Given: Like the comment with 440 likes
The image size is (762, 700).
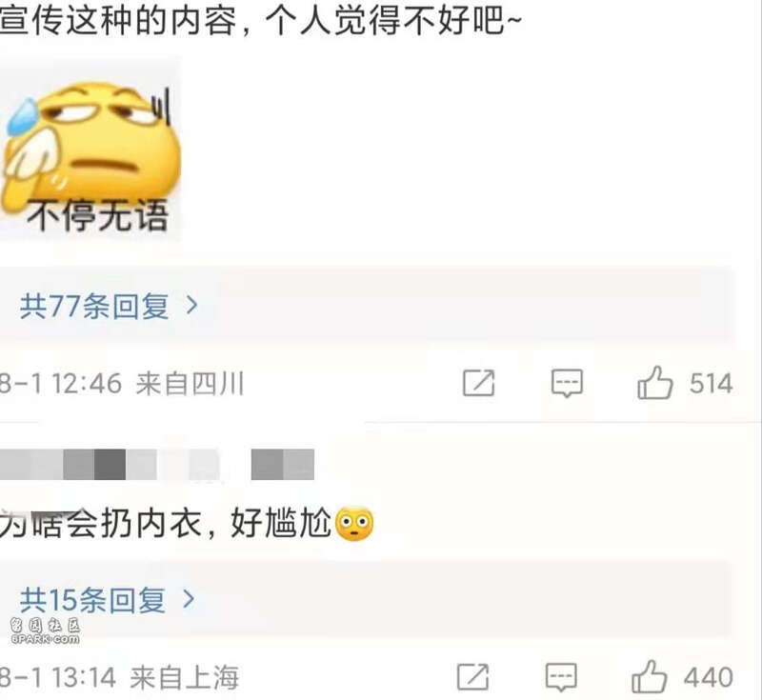Looking at the screenshot, I should click(x=650, y=676).
